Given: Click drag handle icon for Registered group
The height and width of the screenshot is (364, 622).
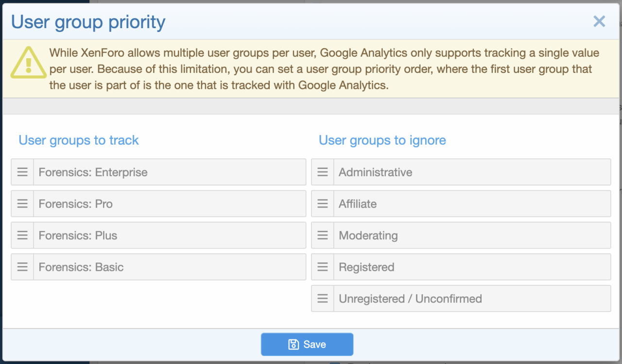Looking at the screenshot, I should [x=323, y=267].
